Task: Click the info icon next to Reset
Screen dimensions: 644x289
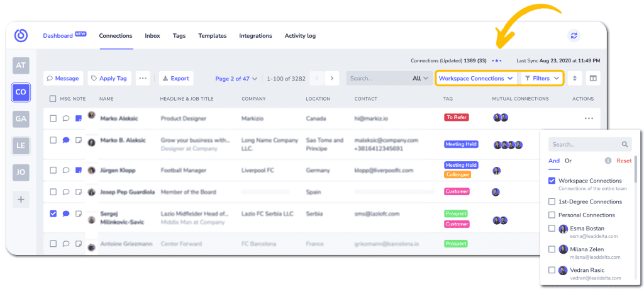Action: (608, 161)
